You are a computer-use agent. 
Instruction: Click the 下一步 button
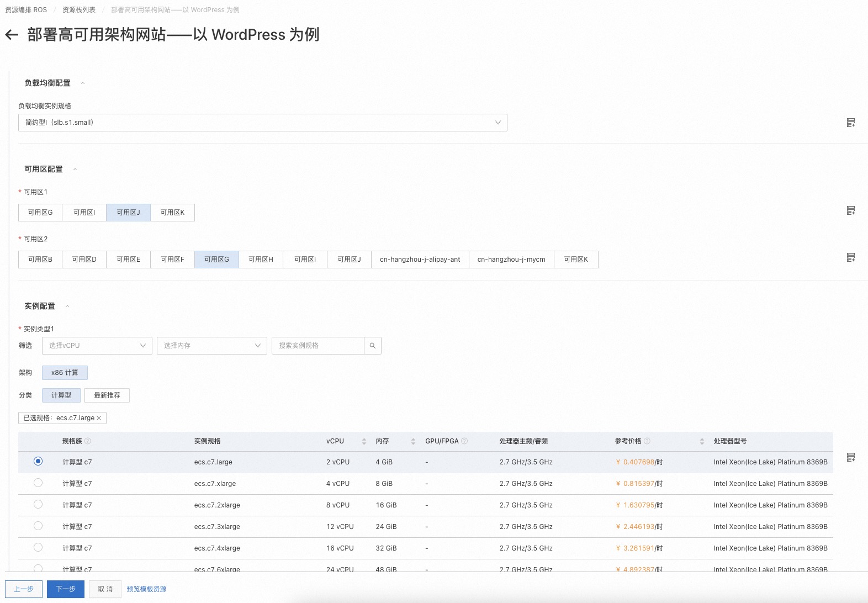pos(66,589)
